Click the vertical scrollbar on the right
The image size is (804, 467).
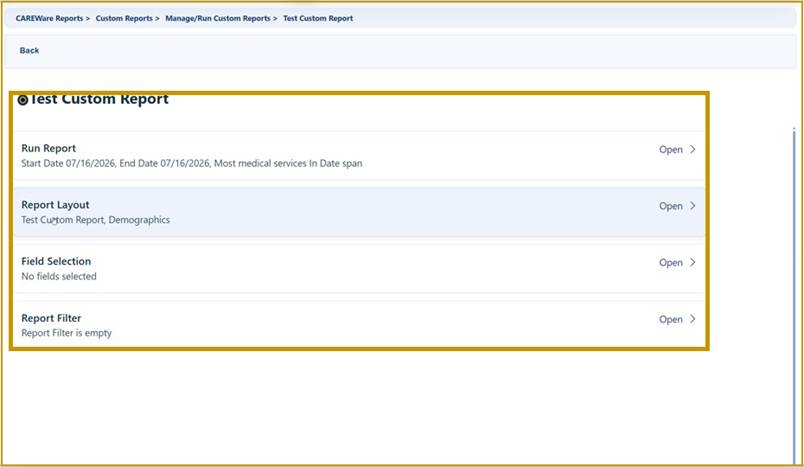(794, 295)
